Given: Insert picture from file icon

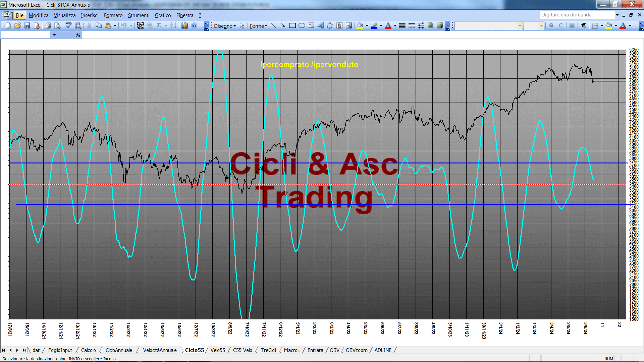Looking at the screenshot, I should click(348, 25).
